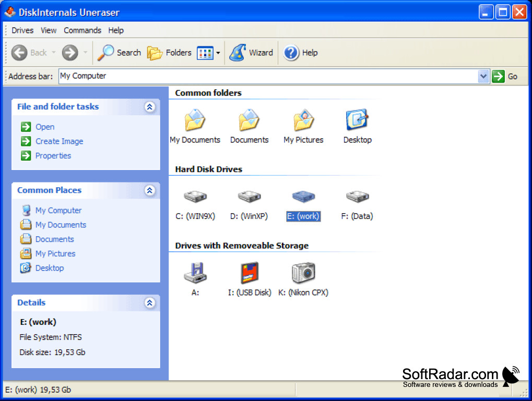This screenshot has height=401, width=532.
Task: Expand the Address bar dropdown list
Action: coord(483,76)
